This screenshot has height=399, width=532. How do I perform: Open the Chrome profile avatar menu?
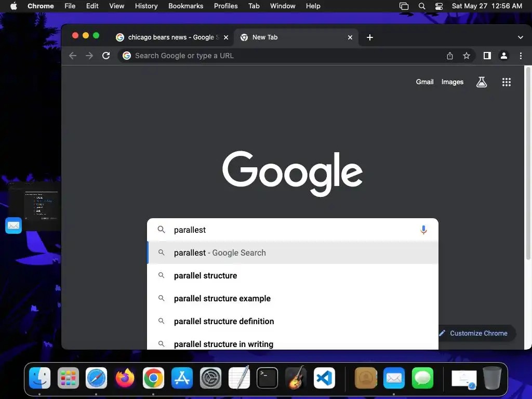(504, 56)
